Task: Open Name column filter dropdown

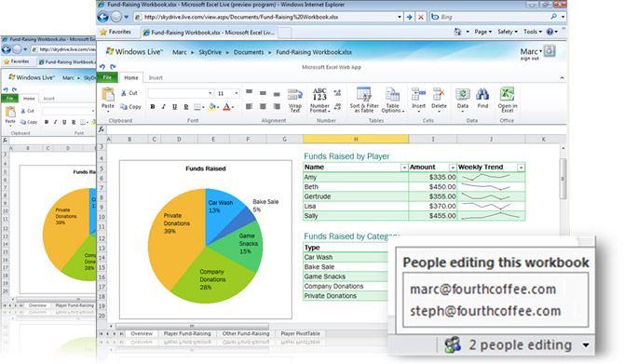Action: point(404,168)
